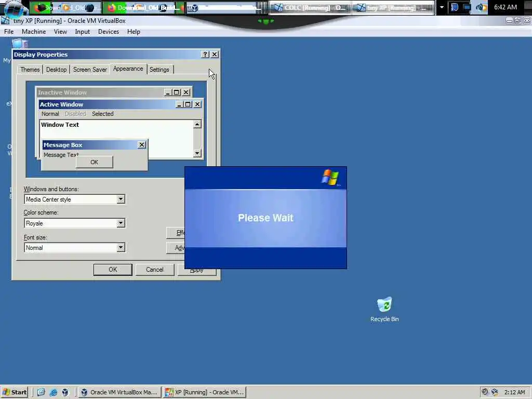Switch to the Desktop tab

(56, 70)
